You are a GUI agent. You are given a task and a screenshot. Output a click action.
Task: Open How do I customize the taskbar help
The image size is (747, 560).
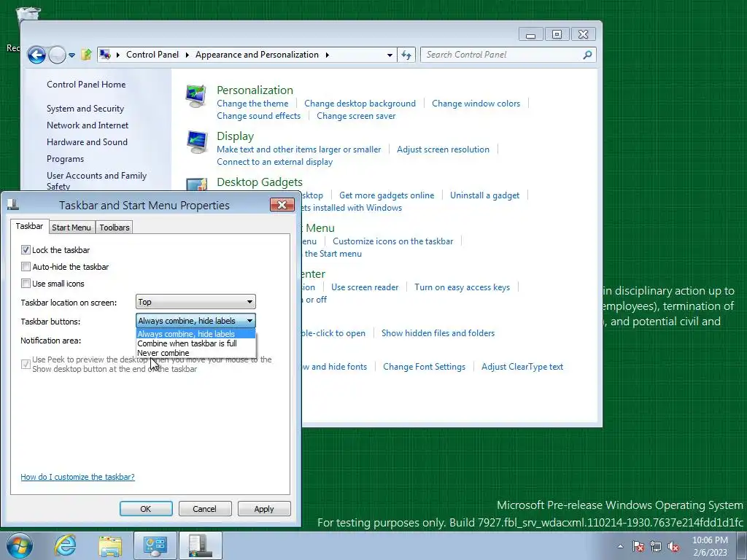pos(77,477)
